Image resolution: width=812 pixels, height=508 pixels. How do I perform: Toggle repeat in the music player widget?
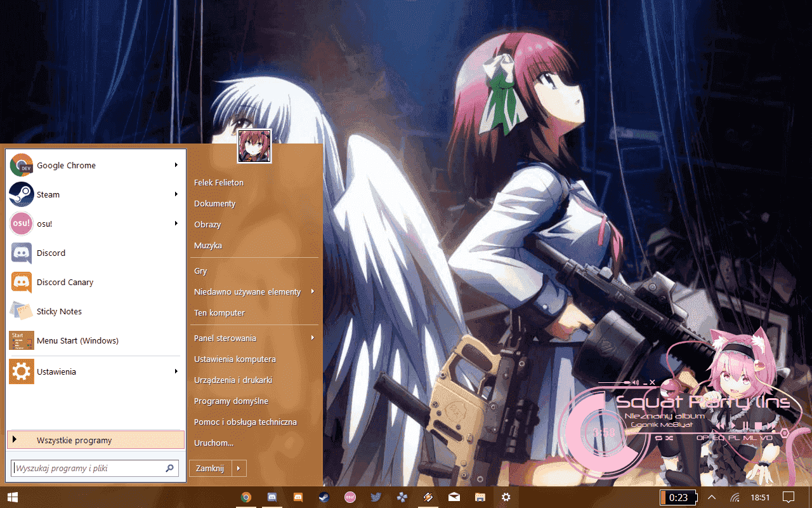click(658, 438)
